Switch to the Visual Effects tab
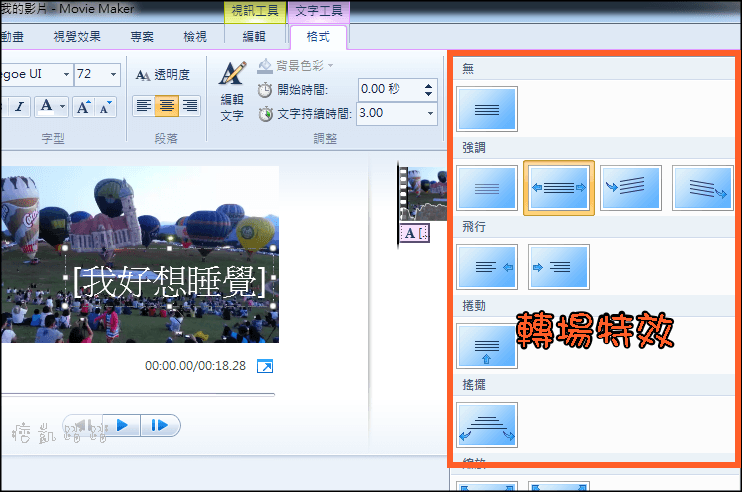 click(x=77, y=36)
